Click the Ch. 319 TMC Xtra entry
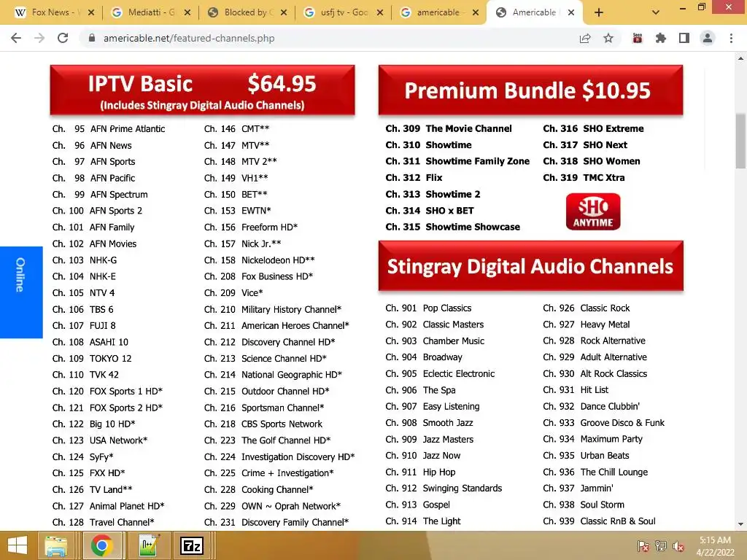This screenshot has height=560, width=747. click(x=584, y=178)
